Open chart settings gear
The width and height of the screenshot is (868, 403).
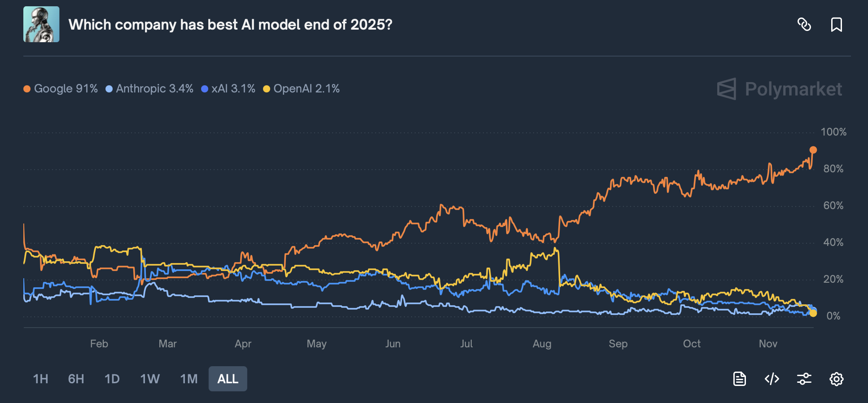836,379
